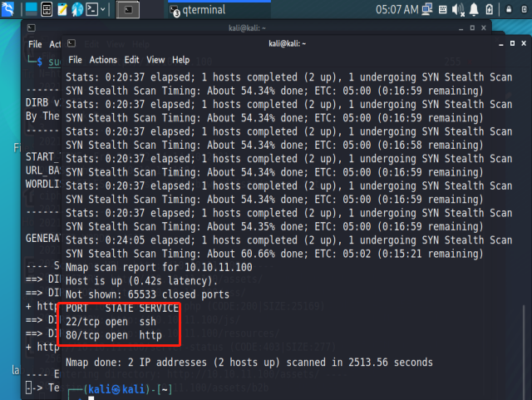Click the line showing 54.35% done
The width and height of the screenshot is (532, 400).
pos(274,226)
